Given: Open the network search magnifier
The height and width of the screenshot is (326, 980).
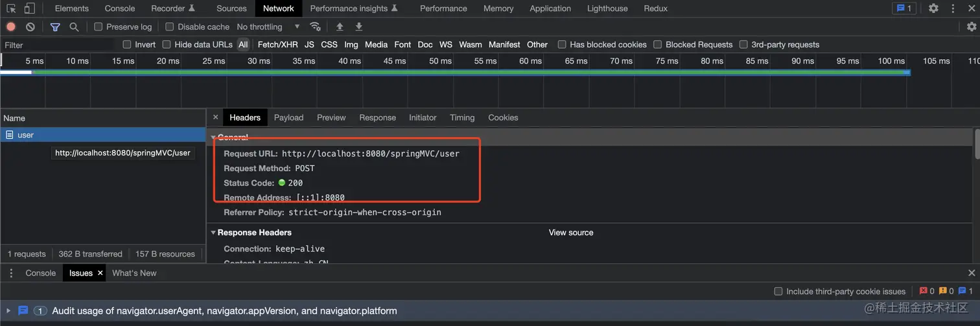Looking at the screenshot, I should (74, 27).
